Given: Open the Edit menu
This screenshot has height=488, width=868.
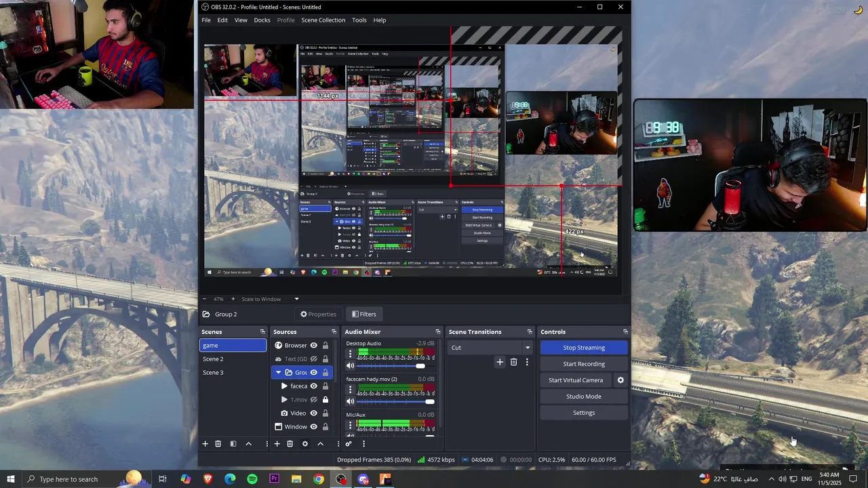Looking at the screenshot, I should click(x=222, y=20).
